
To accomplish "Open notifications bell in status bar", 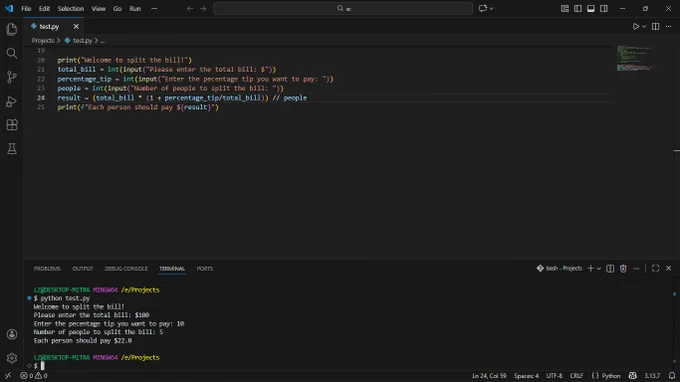I will tap(672, 375).
